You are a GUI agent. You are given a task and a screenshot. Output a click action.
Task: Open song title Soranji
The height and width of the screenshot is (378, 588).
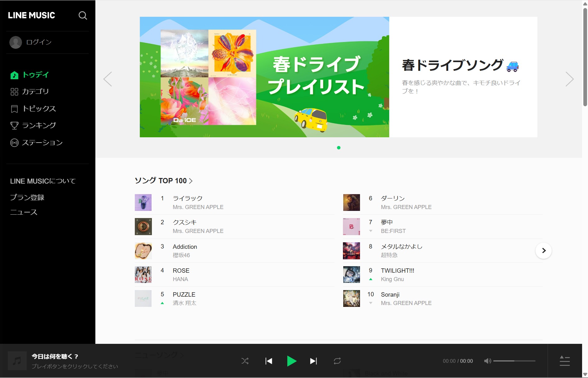390,294
